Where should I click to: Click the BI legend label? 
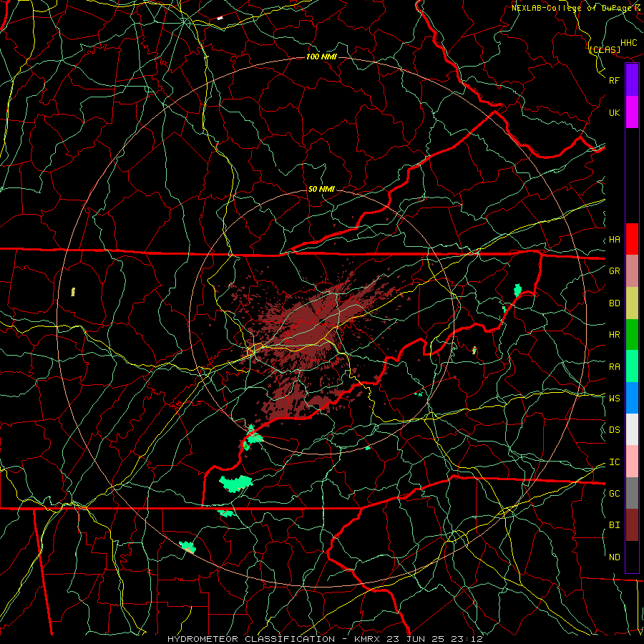point(615,525)
